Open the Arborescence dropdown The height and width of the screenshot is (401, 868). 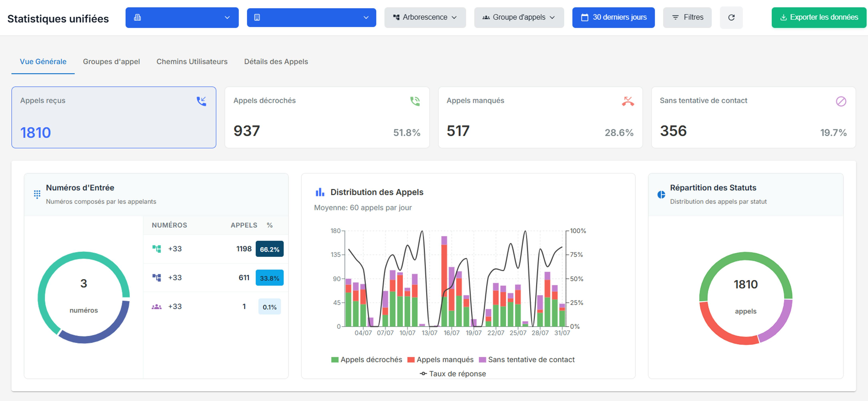point(425,18)
